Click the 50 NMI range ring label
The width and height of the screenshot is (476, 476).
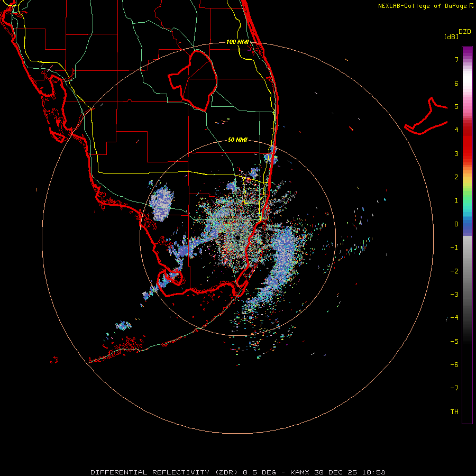(237, 140)
